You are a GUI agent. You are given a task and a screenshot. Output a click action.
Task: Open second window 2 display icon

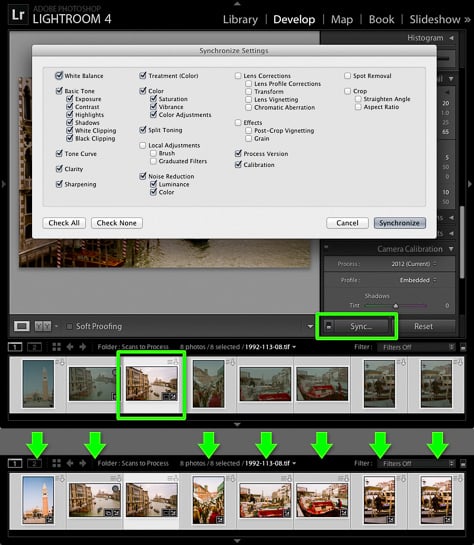(x=34, y=347)
